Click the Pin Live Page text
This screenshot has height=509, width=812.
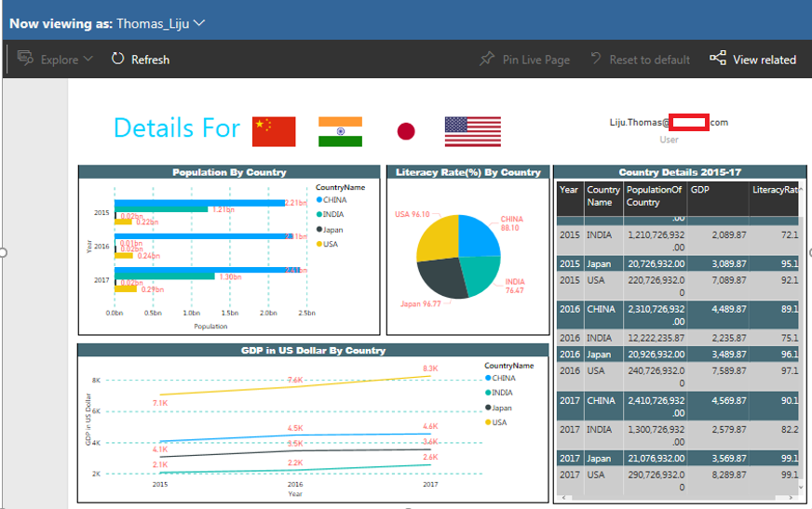[536, 60]
